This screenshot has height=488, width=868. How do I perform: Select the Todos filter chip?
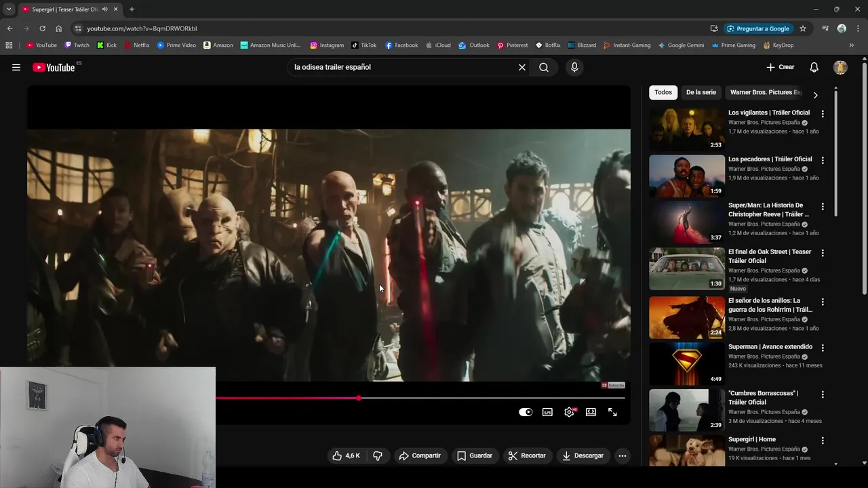663,92
